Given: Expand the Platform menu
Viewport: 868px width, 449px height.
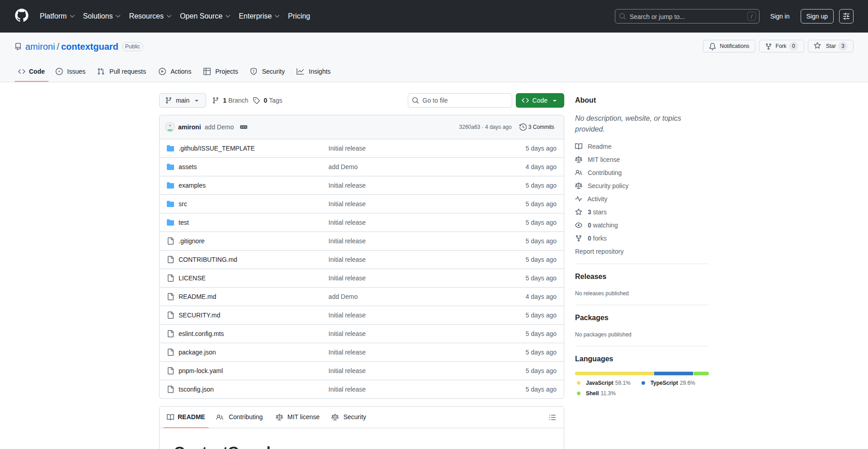Looking at the screenshot, I should click(x=57, y=16).
